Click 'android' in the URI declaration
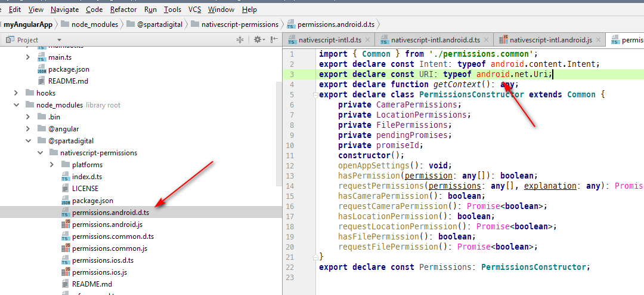The image size is (644, 295). coord(493,75)
